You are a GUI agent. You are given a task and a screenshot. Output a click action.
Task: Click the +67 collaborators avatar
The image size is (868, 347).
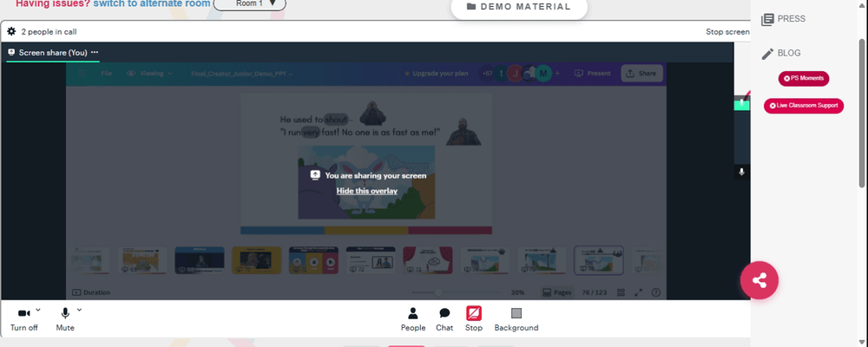(487, 73)
